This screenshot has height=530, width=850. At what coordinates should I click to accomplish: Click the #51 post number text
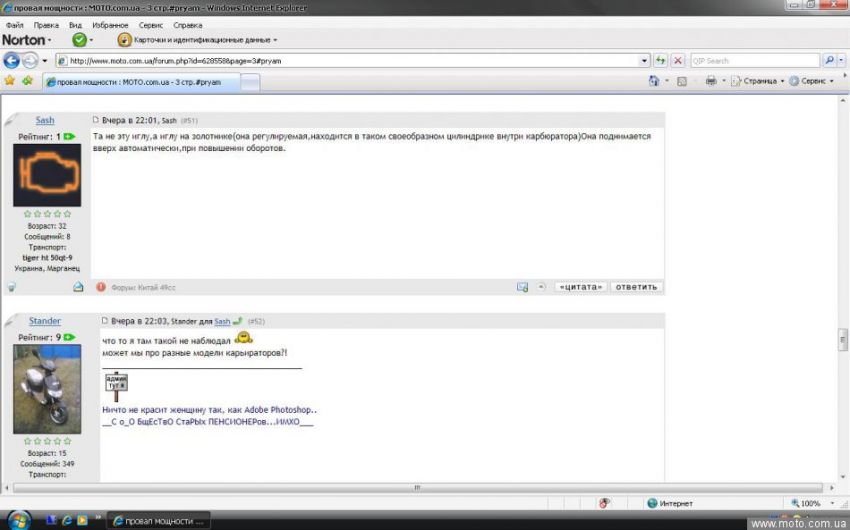click(x=189, y=120)
